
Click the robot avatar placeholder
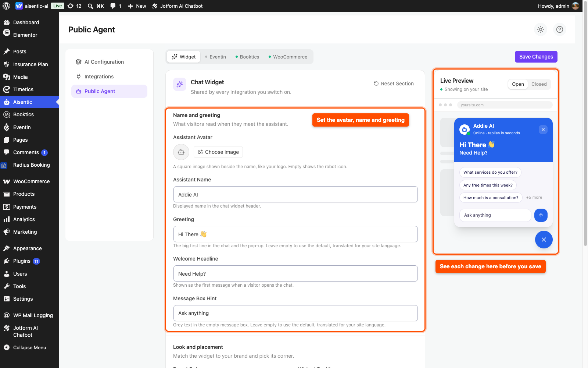(x=181, y=152)
